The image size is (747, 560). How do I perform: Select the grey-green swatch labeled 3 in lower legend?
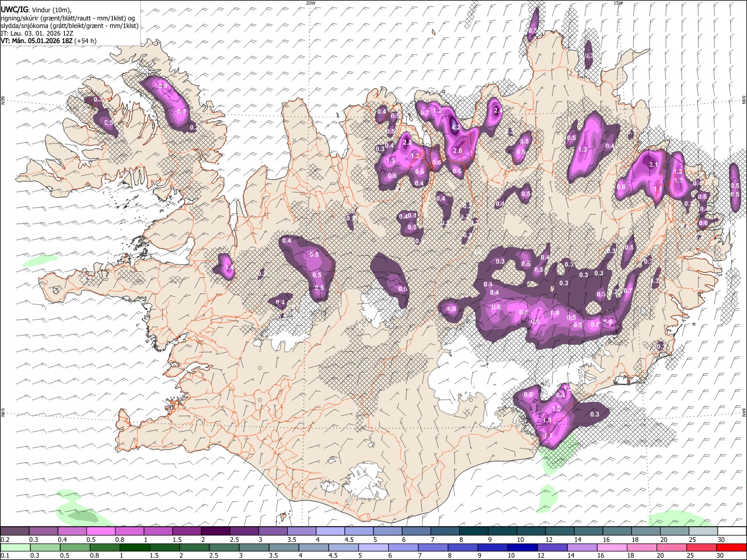tap(254, 547)
